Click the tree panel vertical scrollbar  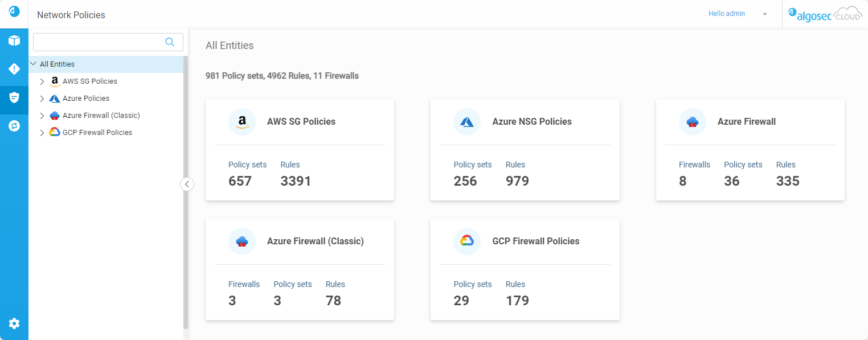pyautogui.click(x=186, y=192)
